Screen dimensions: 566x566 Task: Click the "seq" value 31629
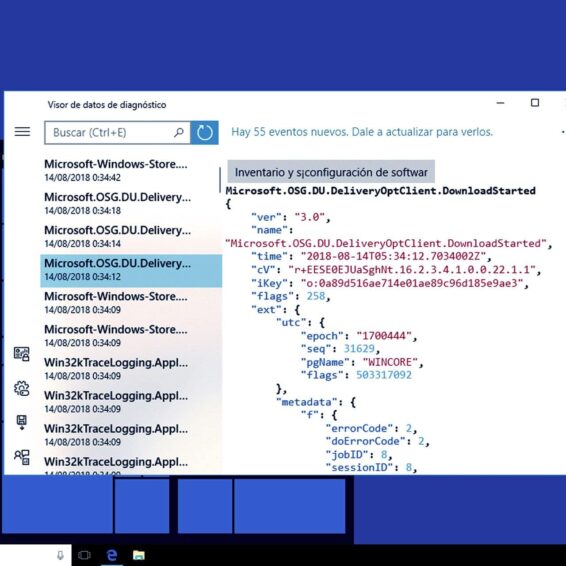[359, 349]
